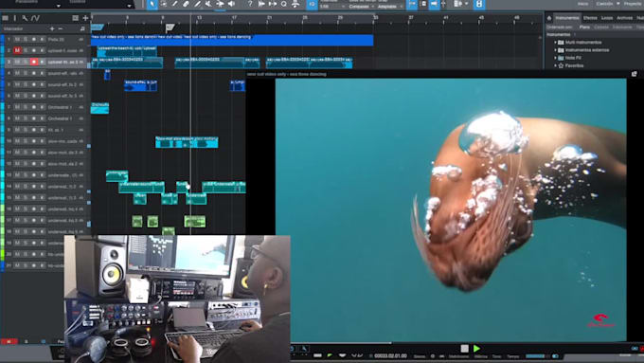Mute track 7 Orchestral

point(17,107)
